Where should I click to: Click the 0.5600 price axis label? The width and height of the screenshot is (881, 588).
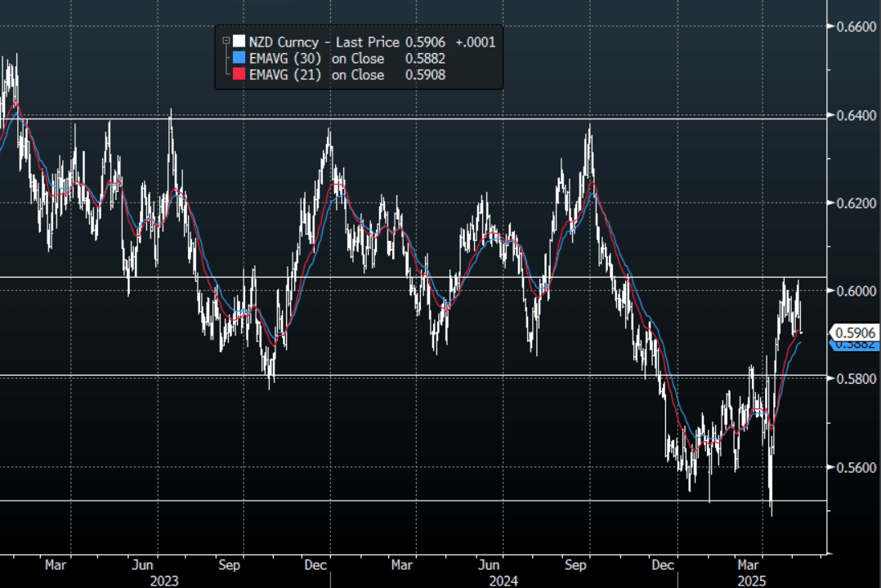pyautogui.click(x=854, y=467)
